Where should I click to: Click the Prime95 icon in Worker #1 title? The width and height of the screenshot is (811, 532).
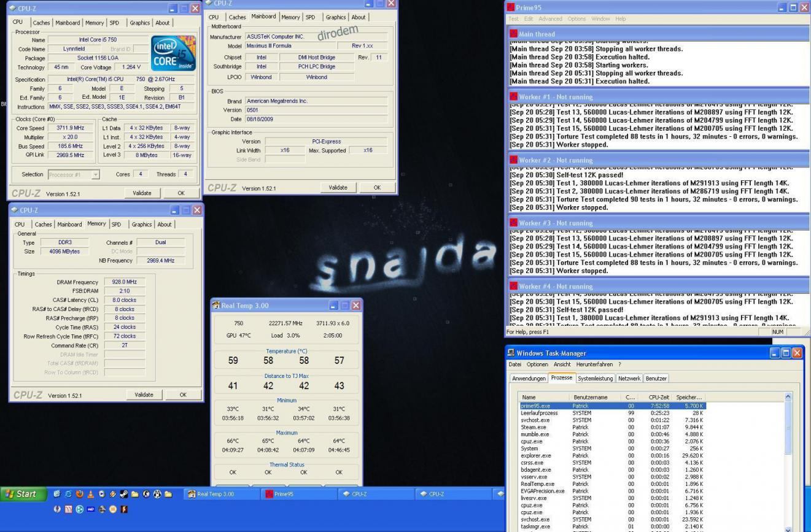(x=513, y=97)
